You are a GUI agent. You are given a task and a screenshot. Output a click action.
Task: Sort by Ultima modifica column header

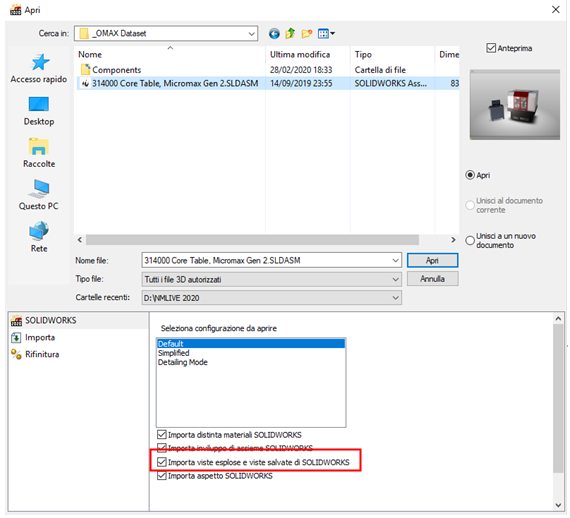pos(300,55)
